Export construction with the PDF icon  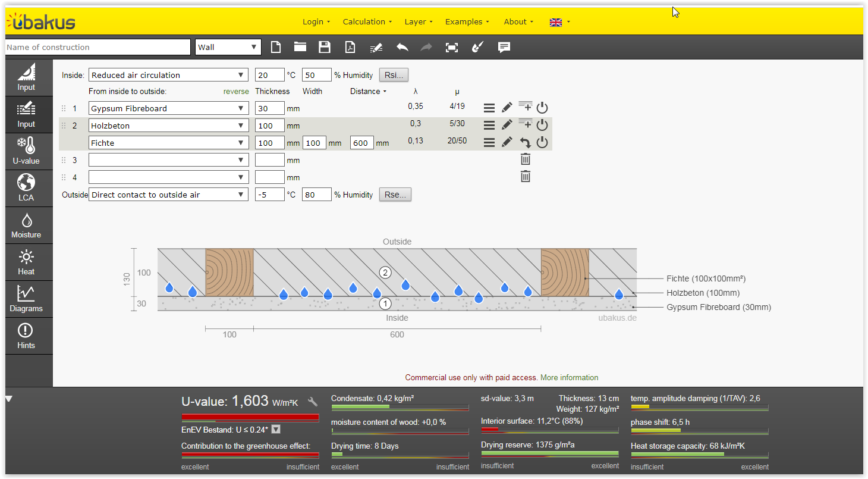click(x=350, y=48)
